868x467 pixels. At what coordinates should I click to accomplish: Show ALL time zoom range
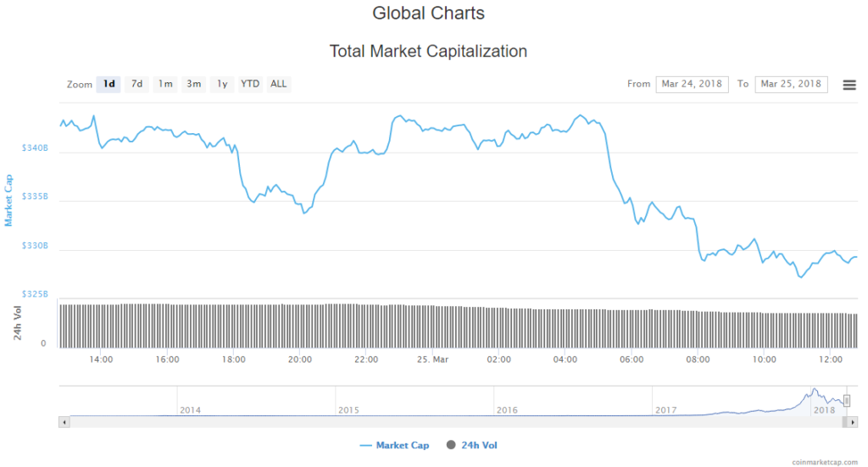pos(278,84)
